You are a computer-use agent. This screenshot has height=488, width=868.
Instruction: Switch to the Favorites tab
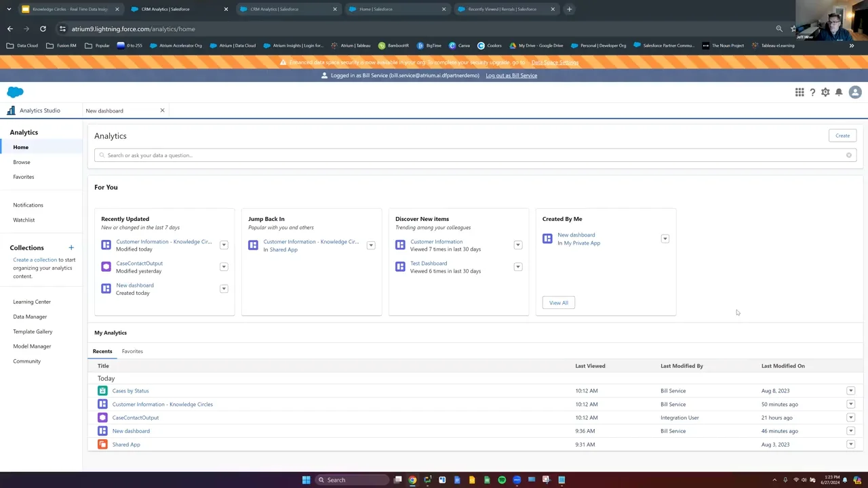[x=132, y=351]
